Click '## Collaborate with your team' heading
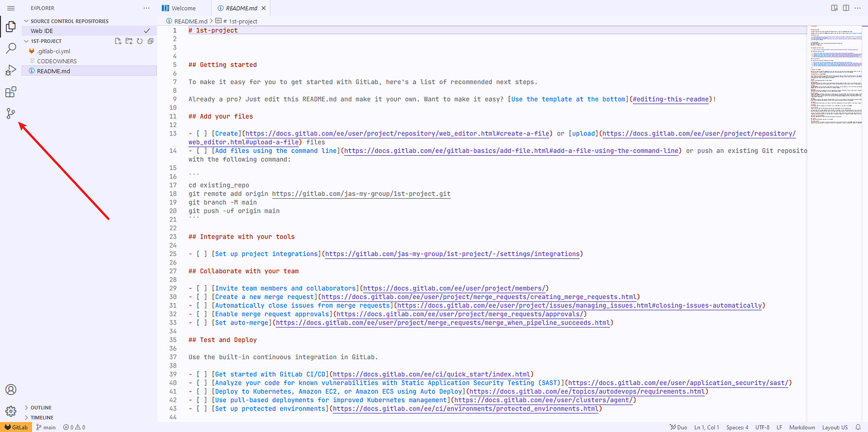The height and width of the screenshot is (432, 868). [x=243, y=271]
